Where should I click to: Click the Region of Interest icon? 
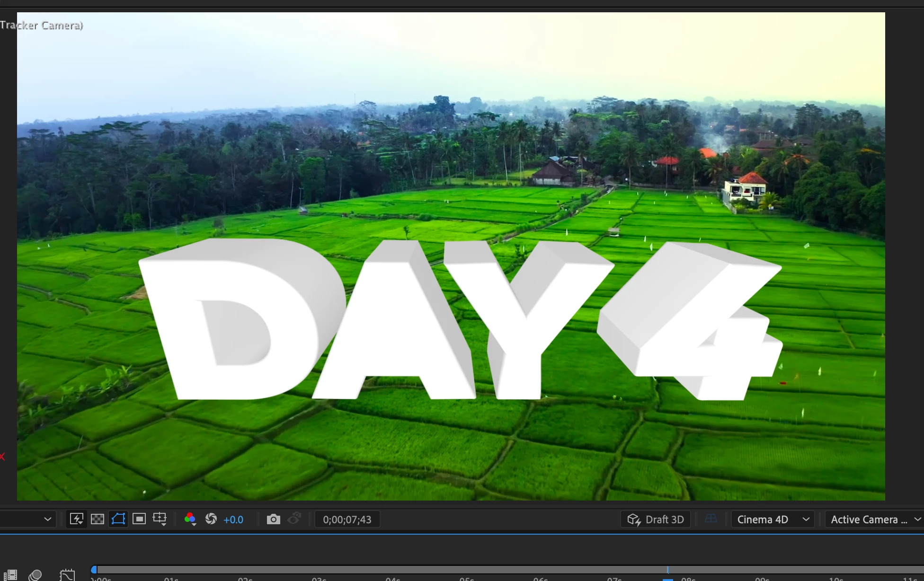139,519
